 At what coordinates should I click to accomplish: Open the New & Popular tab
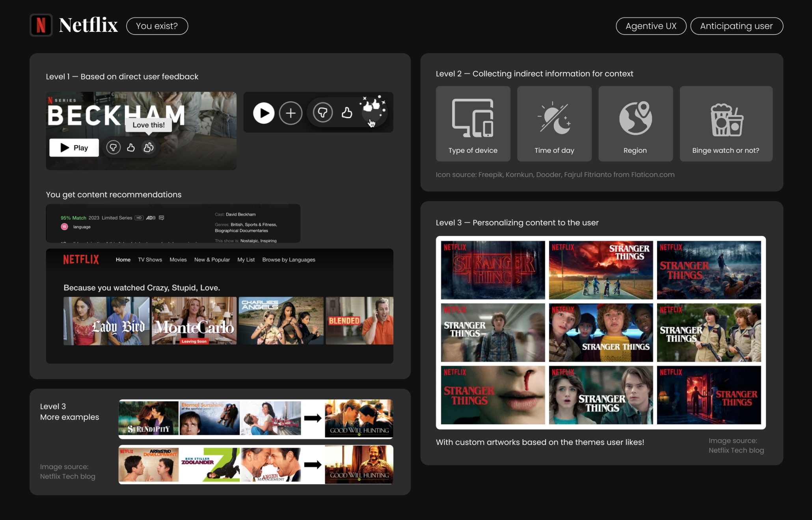(x=212, y=260)
